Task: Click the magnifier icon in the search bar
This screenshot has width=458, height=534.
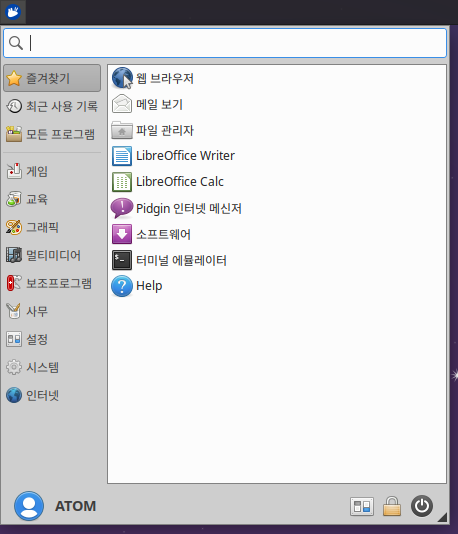Action: [x=16, y=43]
